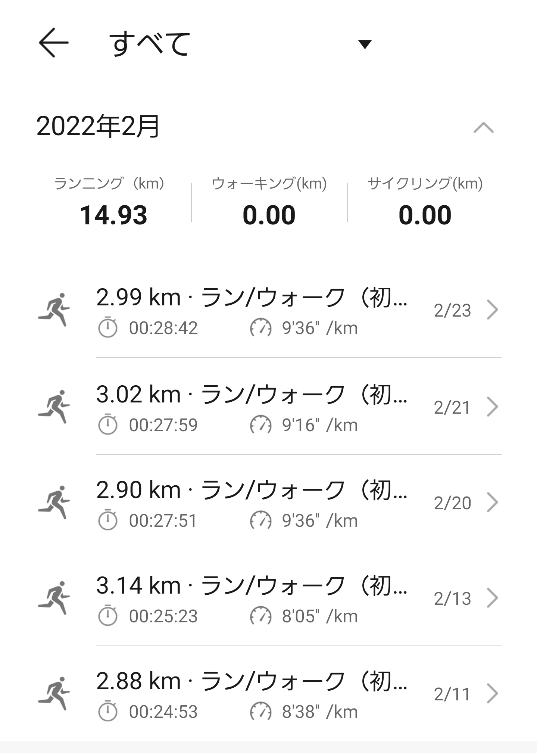
Task: Open details chevron for 2/21 entry
Action: [493, 407]
